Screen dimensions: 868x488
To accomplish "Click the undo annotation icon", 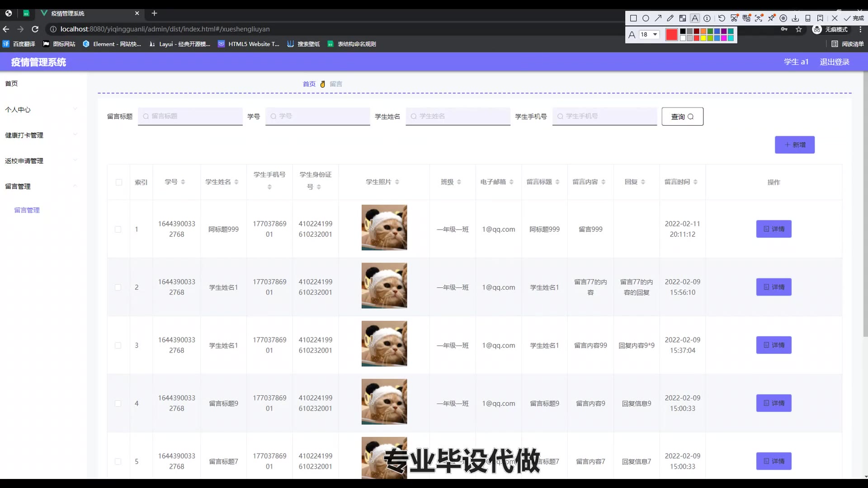I will click(722, 18).
